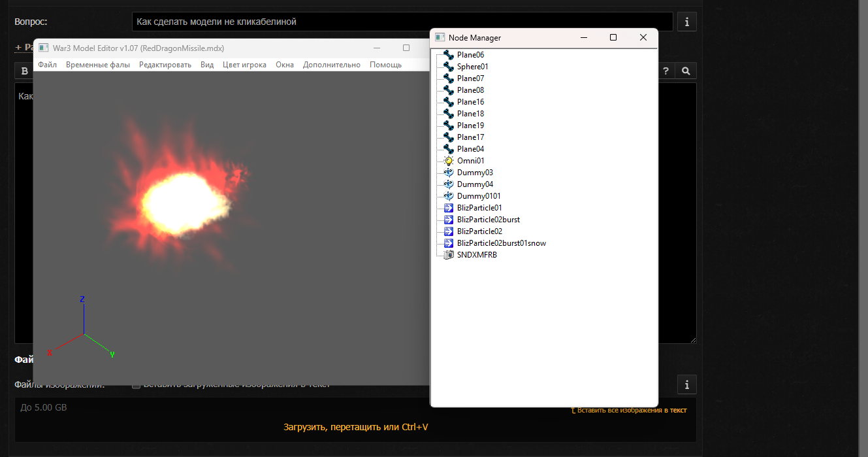Open the Помощь menu

(x=386, y=65)
